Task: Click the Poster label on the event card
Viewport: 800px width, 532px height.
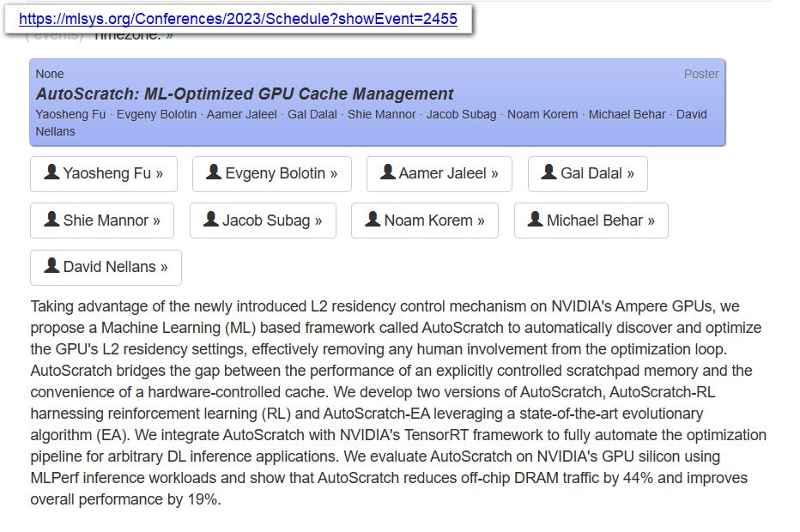Action: point(702,74)
